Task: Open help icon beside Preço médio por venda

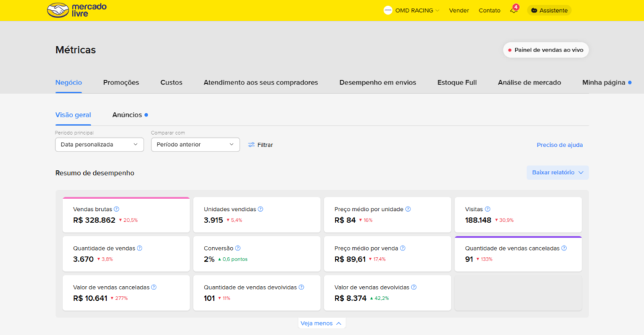Action: 402,248
